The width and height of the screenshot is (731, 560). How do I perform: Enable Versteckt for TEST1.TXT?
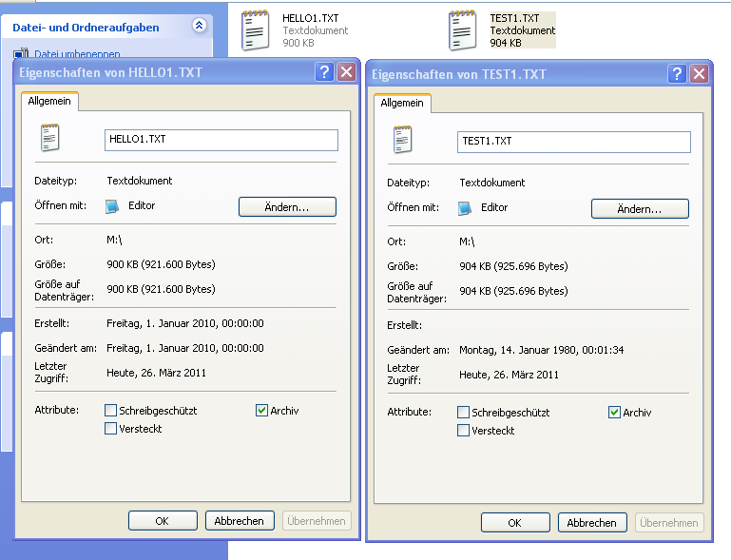click(463, 430)
